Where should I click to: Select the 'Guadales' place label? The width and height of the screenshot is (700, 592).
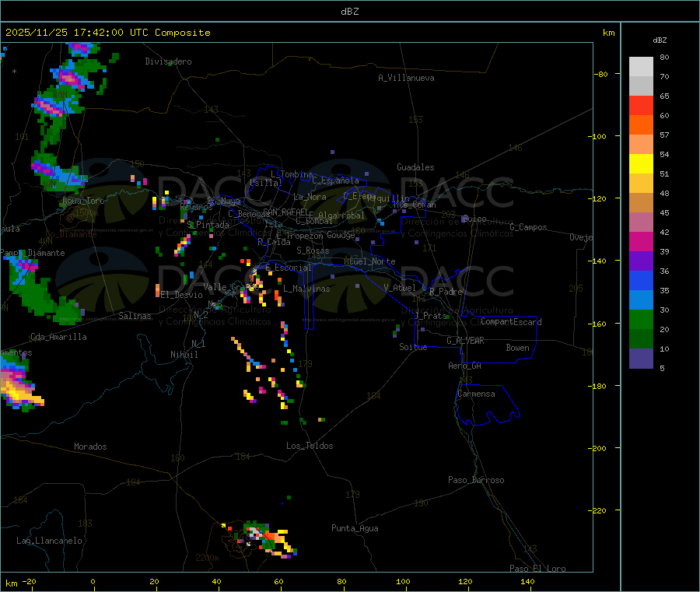pyautogui.click(x=415, y=167)
